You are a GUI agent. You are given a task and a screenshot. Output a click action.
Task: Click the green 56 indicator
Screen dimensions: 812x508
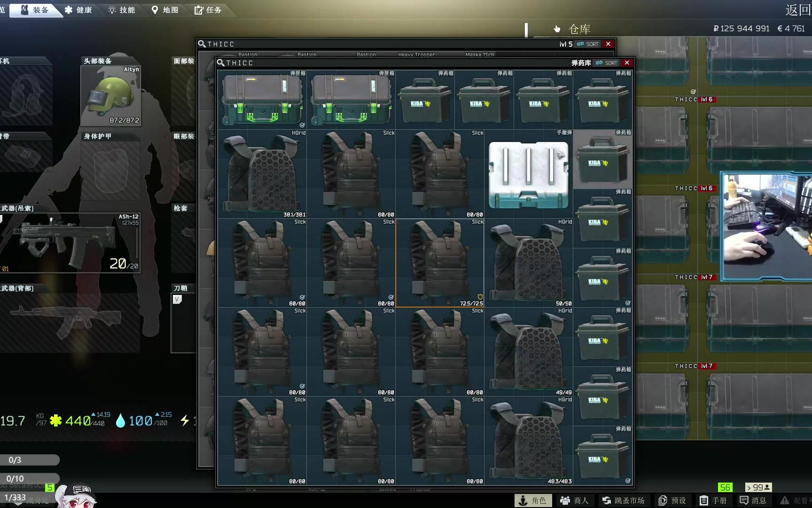(x=726, y=487)
